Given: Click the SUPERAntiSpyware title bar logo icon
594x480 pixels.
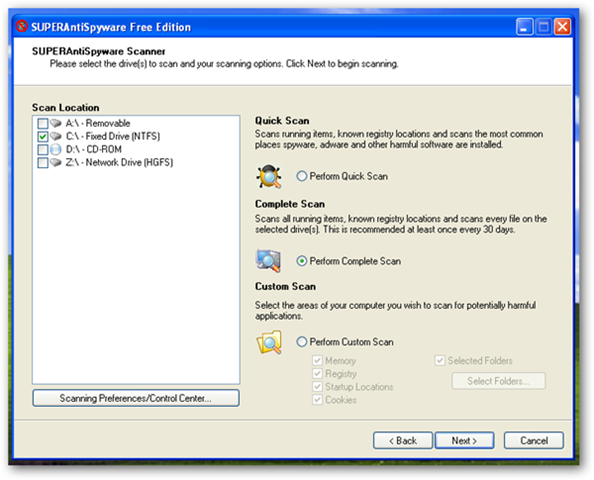Looking at the screenshot, I should (22, 26).
